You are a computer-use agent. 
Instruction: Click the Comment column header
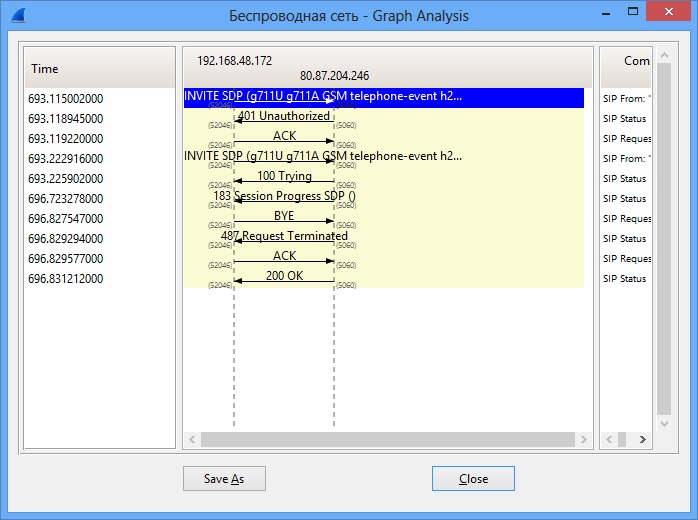[636, 62]
